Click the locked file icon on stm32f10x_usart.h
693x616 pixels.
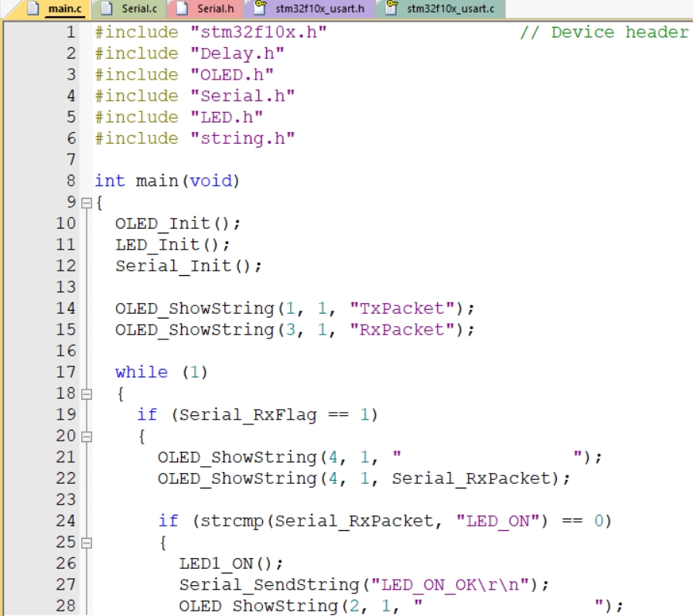[261, 8]
